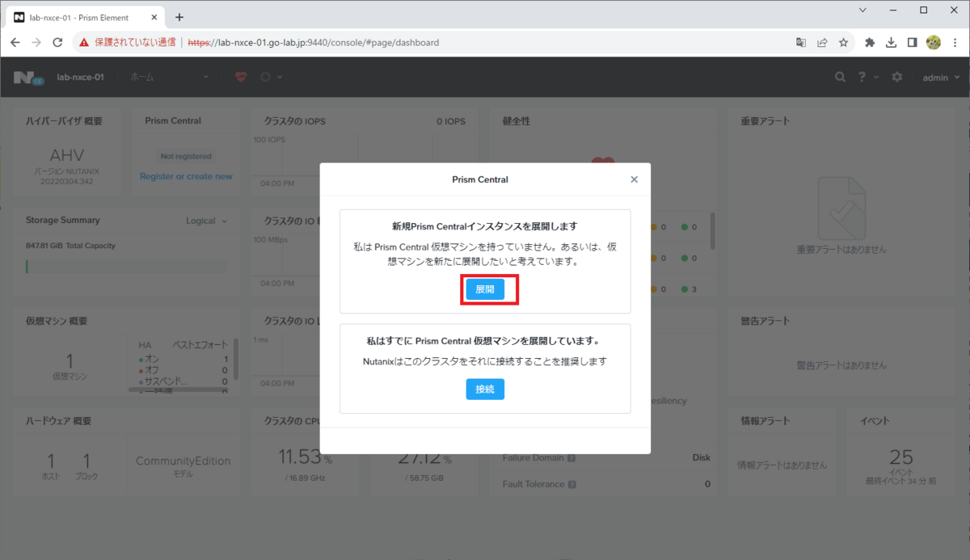Viewport: 970px width, 560px height.
Task: Click the virtual machine scrollbar
Action: click(x=235, y=358)
